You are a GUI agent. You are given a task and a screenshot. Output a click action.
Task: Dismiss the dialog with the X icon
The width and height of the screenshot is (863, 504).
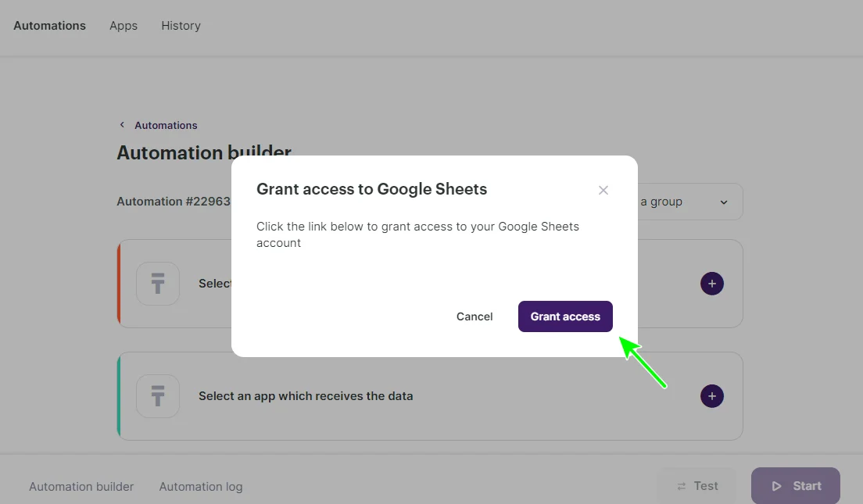click(603, 190)
